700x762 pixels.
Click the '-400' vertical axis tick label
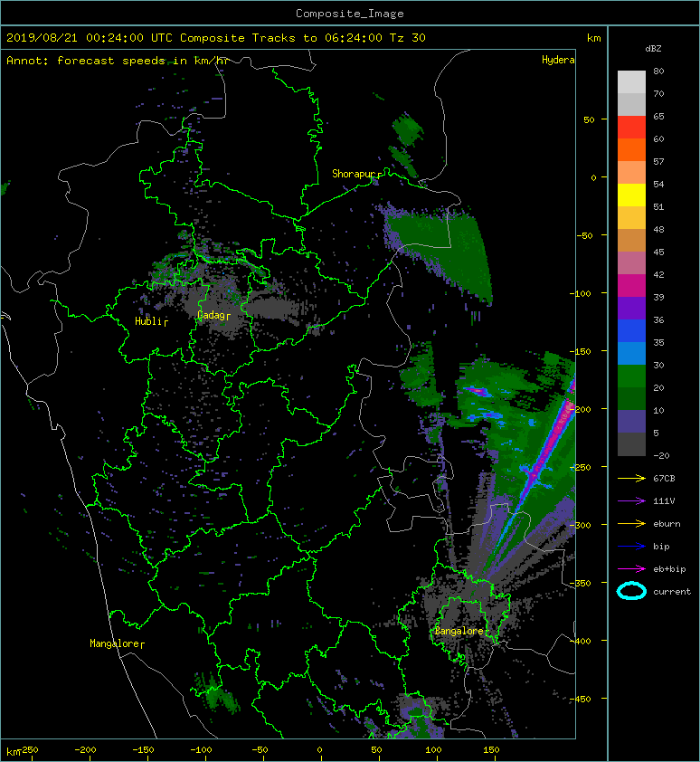(x=580, y=641)
